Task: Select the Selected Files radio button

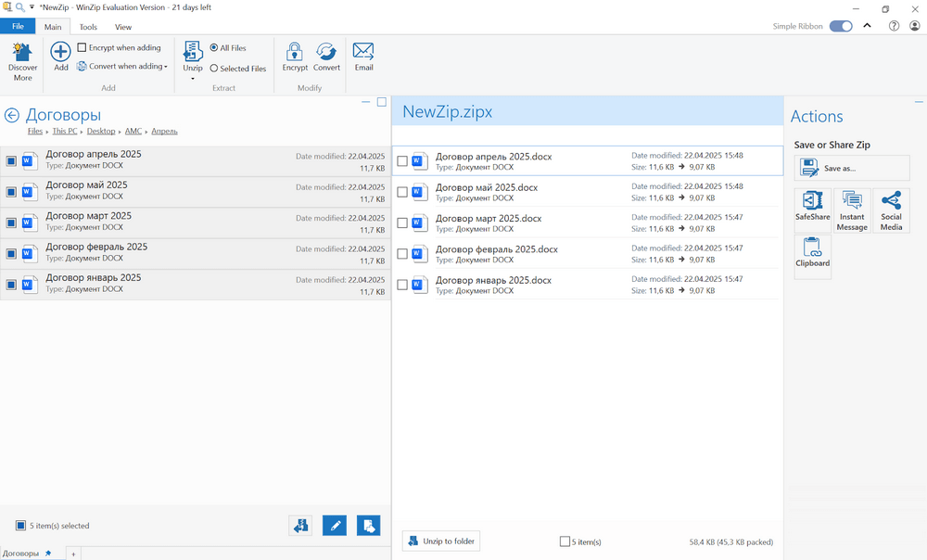Action: coord(214,68)
